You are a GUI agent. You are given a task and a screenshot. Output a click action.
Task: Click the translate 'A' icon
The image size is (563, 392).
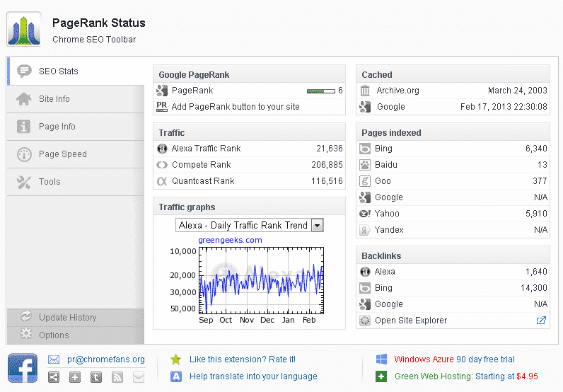pos(176,376)
